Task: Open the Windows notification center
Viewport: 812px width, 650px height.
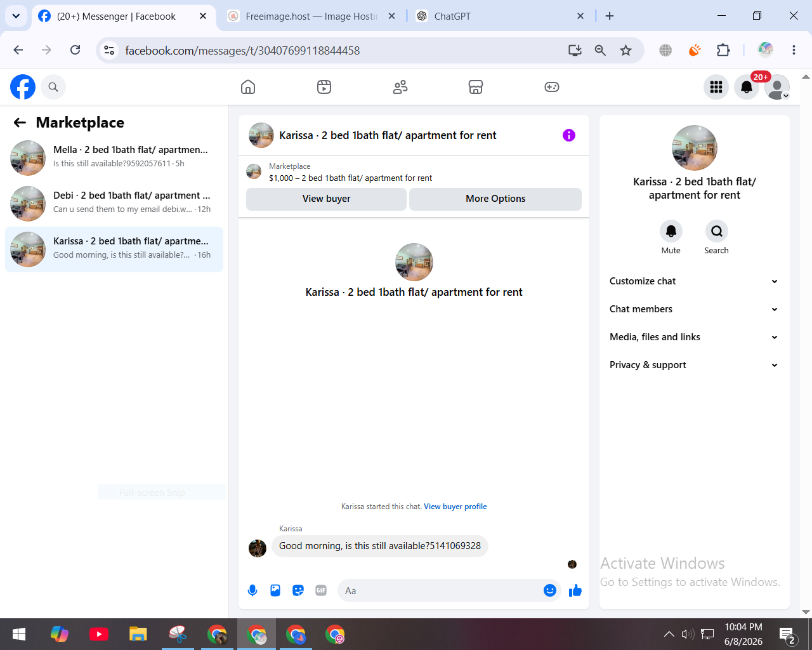Action: 787,634
